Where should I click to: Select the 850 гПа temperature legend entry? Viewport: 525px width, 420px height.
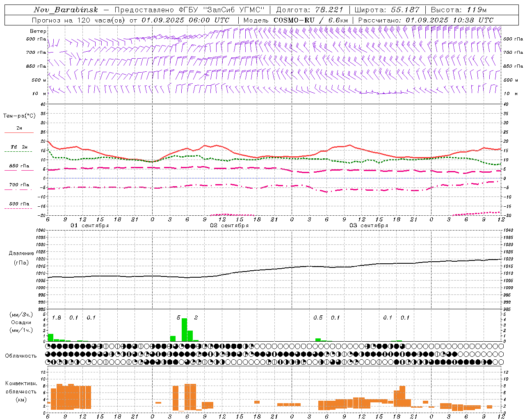[x=19, y=166]
